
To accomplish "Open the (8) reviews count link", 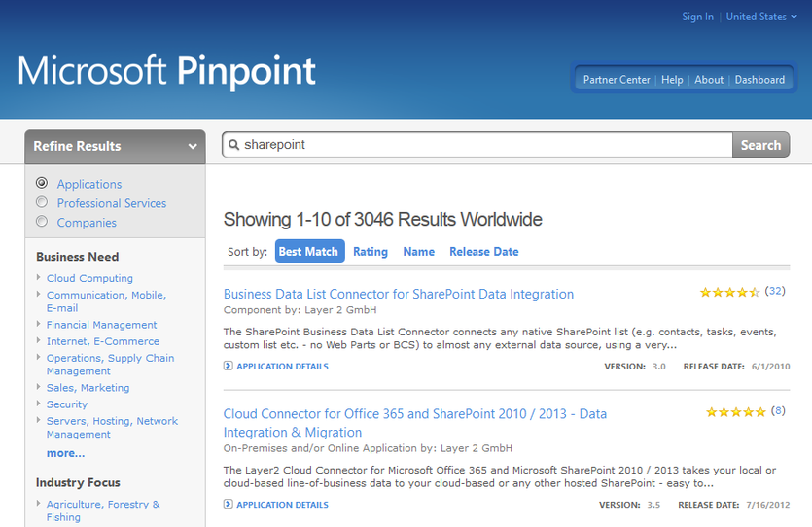I will pyautogui.click(x=778, y=411).
